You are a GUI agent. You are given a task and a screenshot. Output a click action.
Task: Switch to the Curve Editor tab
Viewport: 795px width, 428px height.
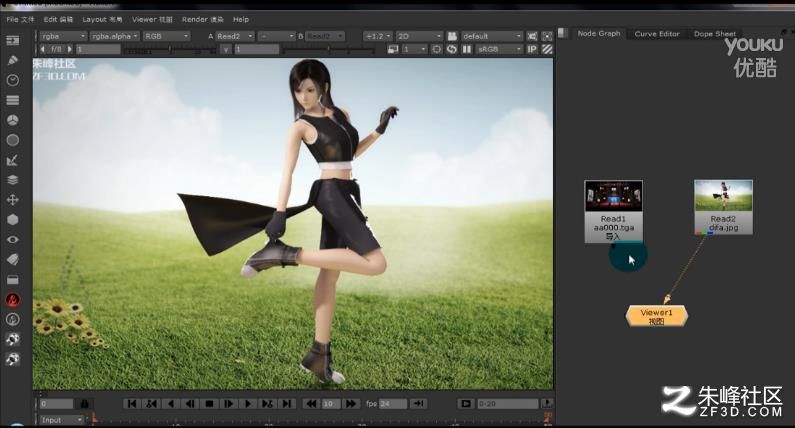coord(657,33)
